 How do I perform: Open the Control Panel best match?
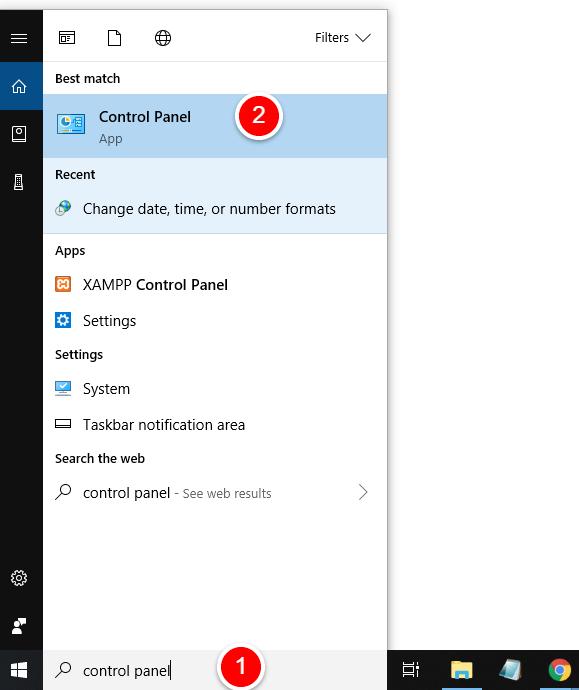click(215, 126)
